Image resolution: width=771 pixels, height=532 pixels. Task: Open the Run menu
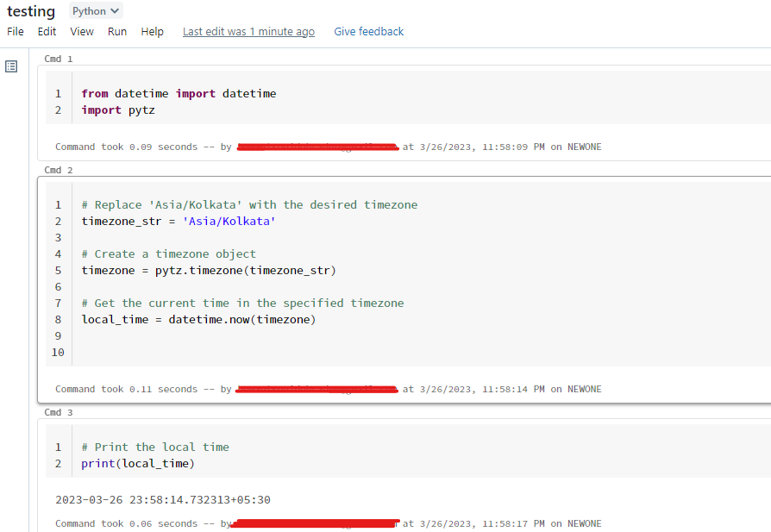(117, 32)
